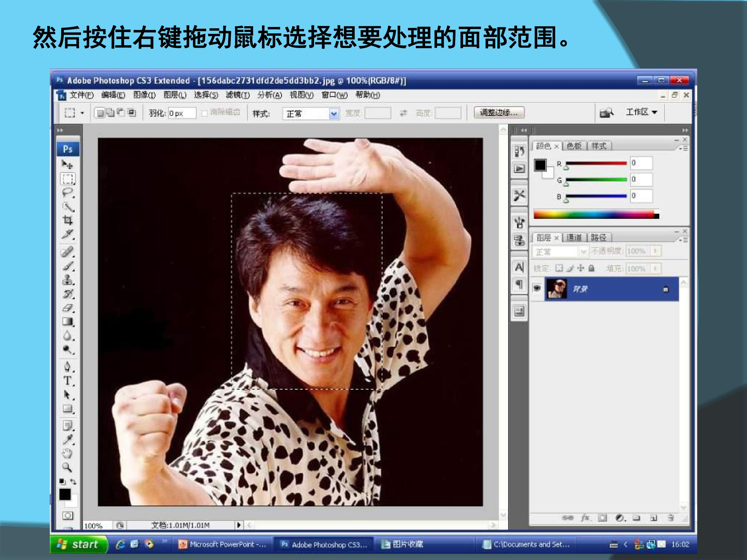Viewport: 747px width, 560px height.
Task: Click the Windows start button
Action: coord(79,544)
